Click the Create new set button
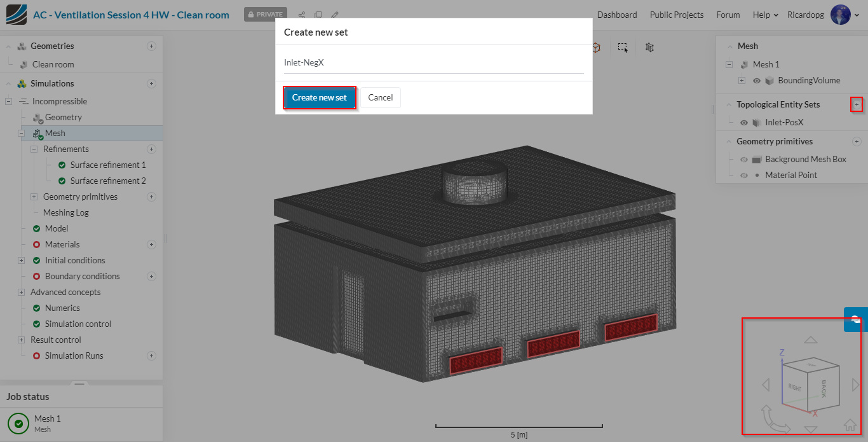Viewport: 868px width, 442px height. pos(320,97)
